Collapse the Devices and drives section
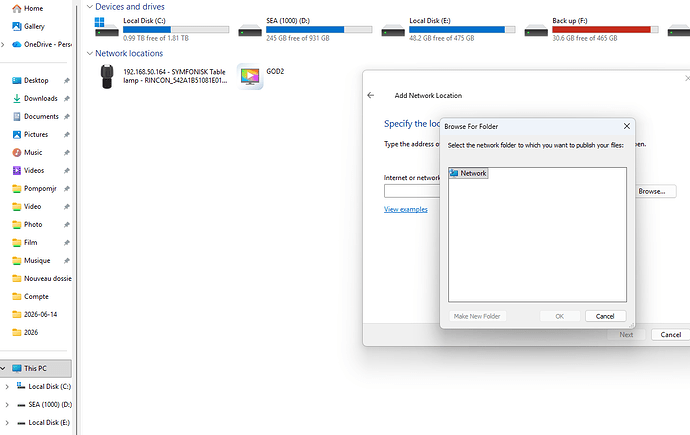Image resolution: width=690 pixels, height=435 pixels. (90, 7)
